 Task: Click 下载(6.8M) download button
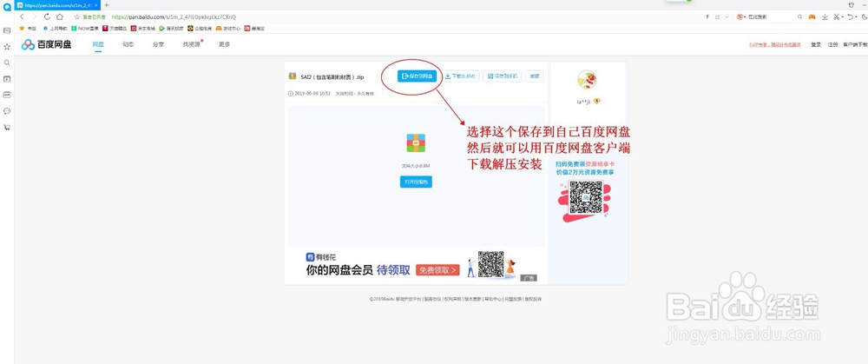pyautogui.click(x=461, y=76)
